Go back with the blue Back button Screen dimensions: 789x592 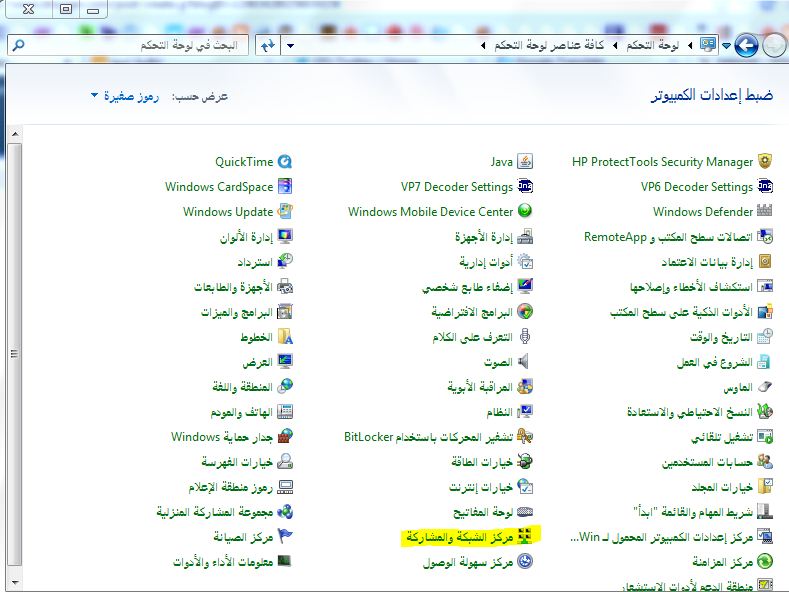pyautogui.click(x=746, y=46)
